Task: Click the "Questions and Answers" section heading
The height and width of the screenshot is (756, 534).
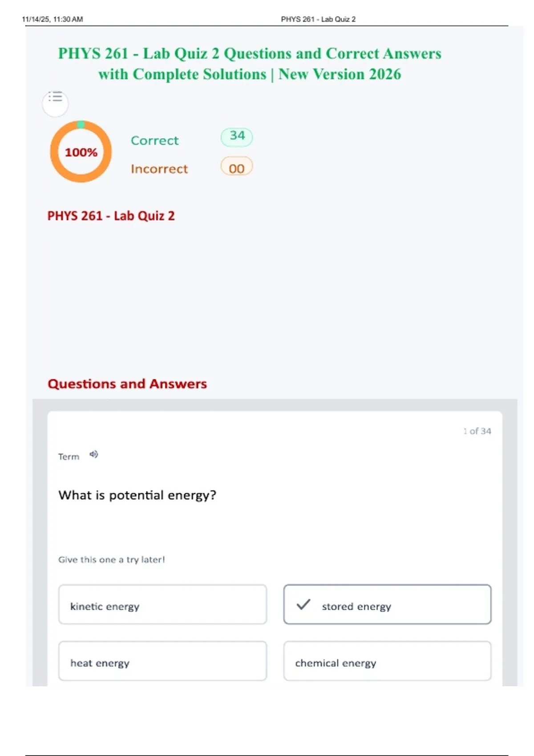Action: click(x=127, y=384)
